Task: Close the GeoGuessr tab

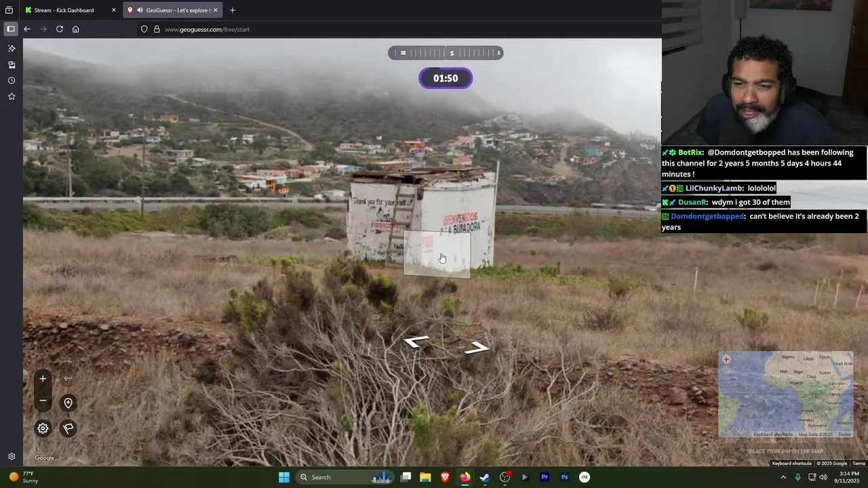Action: coord(216,10)
